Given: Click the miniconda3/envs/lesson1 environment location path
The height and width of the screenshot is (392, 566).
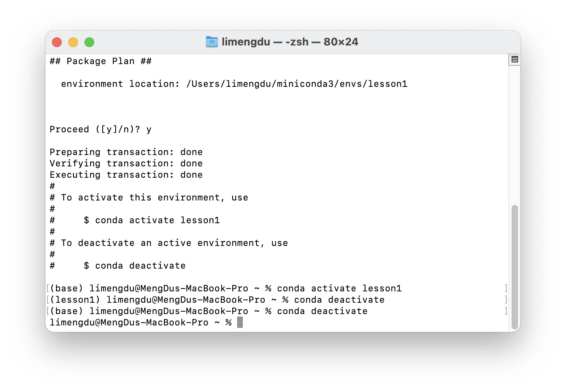Looking at the screenshot, I should (x=296, y=84).
